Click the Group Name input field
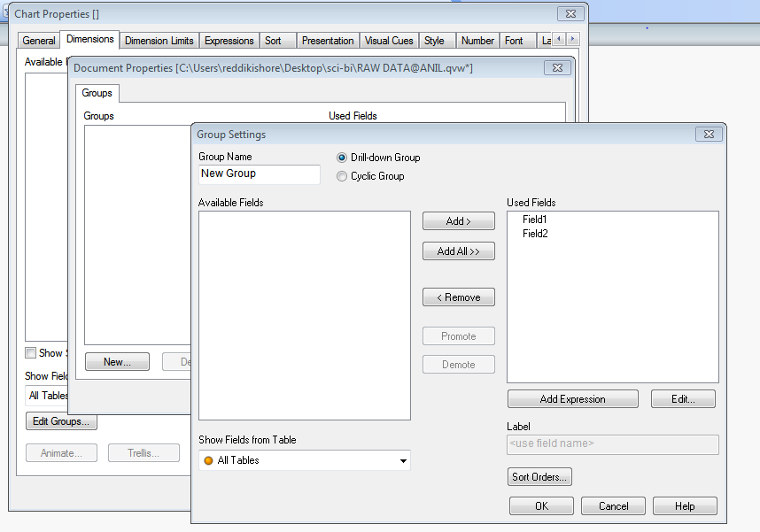The width and height of the screenshot is (760, 532). (260, 174)
